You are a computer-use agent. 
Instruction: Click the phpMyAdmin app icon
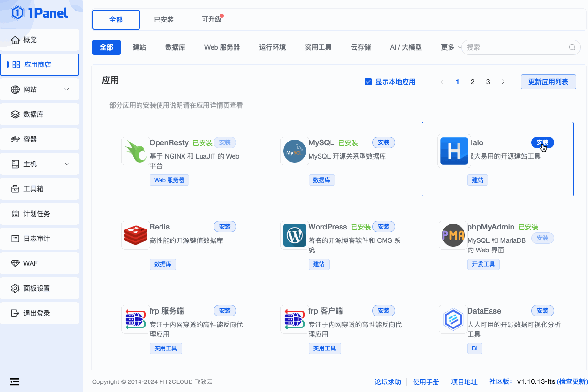[x=453, y=235]
